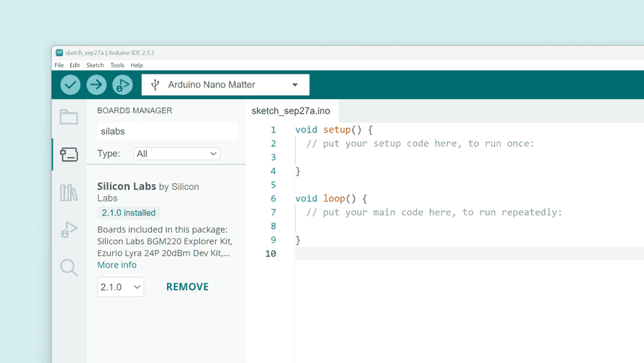Click the Verify checkmark button

(70, 85)
